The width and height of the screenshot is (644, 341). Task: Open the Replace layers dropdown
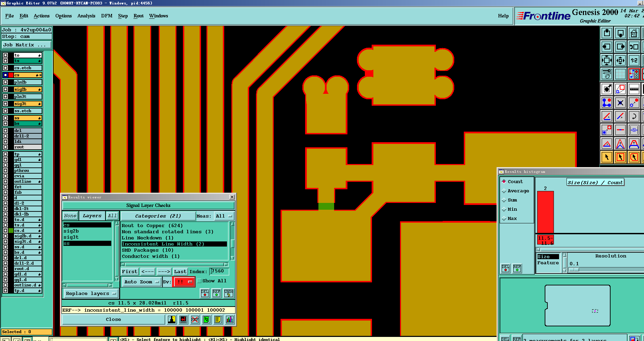[91, 293]
